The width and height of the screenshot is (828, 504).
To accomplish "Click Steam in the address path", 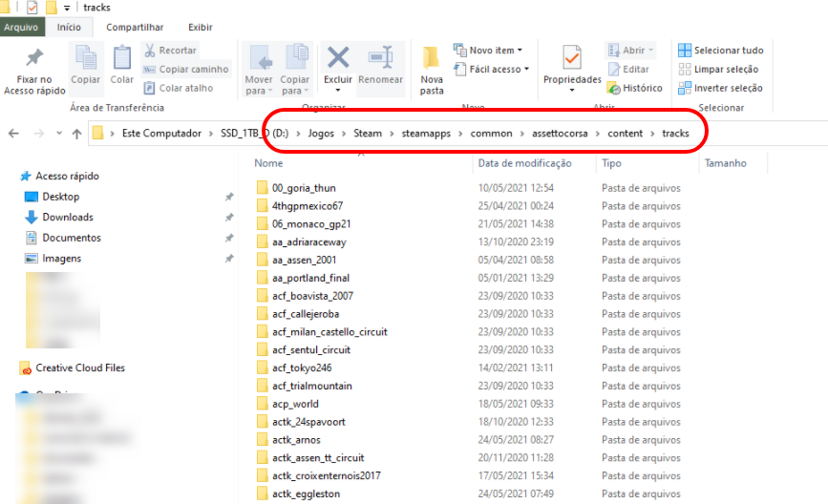I will tap(368, 133).
